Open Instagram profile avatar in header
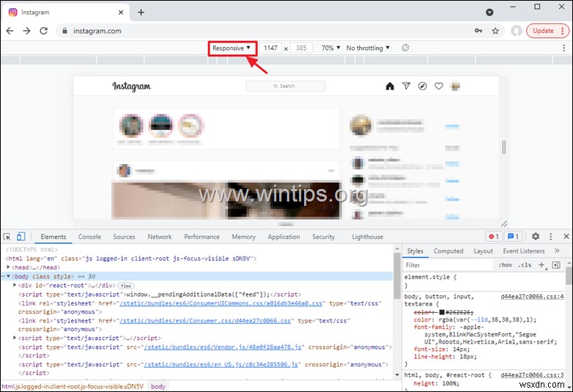This screenshot has width=573, height=392. pyautogui.click(x=455, y=86)
